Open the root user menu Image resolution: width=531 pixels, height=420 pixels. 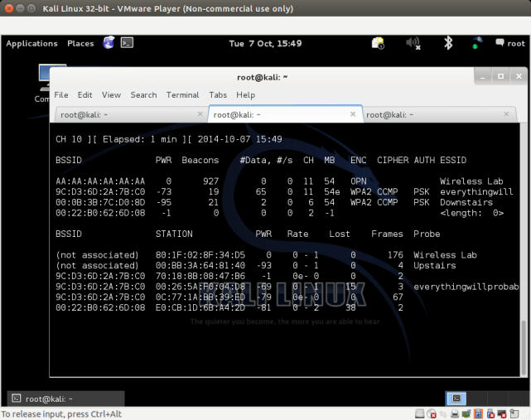[509, 43]
